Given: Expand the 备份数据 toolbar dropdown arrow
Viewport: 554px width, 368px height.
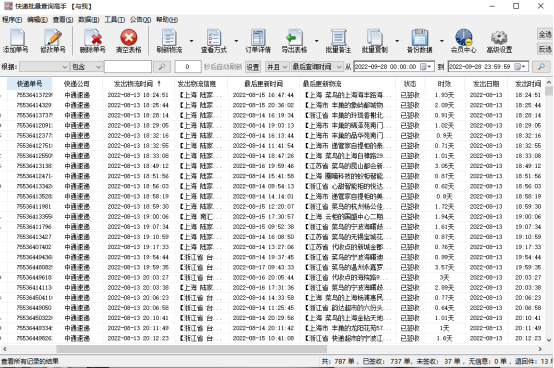Looking at the screenshot, I should (x=442, y=41).
